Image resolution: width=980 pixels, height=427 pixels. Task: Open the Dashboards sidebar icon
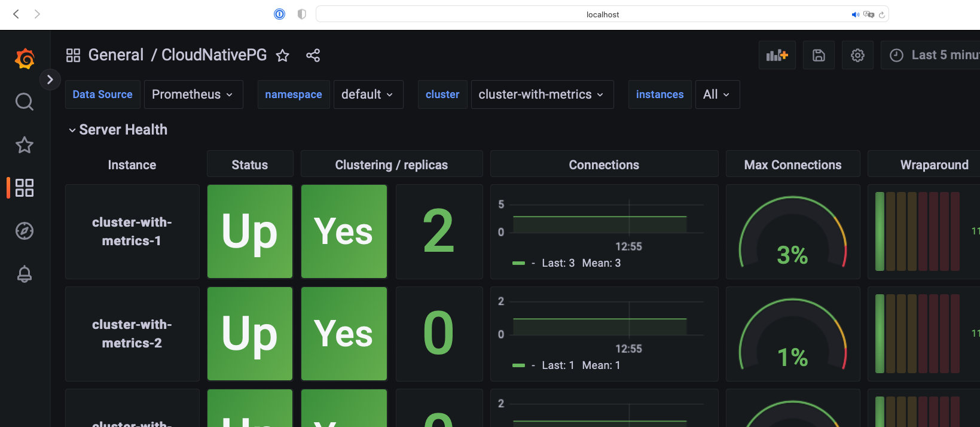pos(25,188)
